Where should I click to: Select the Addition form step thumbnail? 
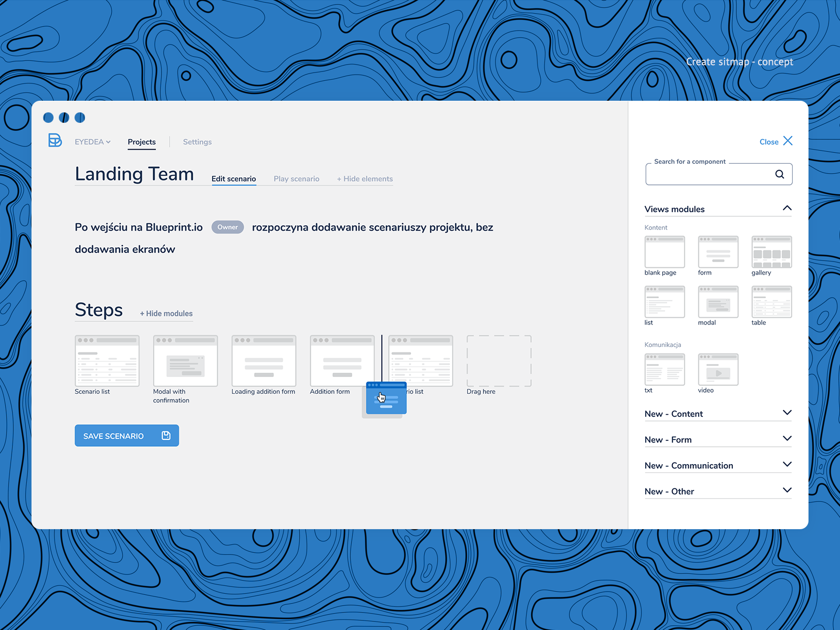pyautogui.click(x=342, y=361)
